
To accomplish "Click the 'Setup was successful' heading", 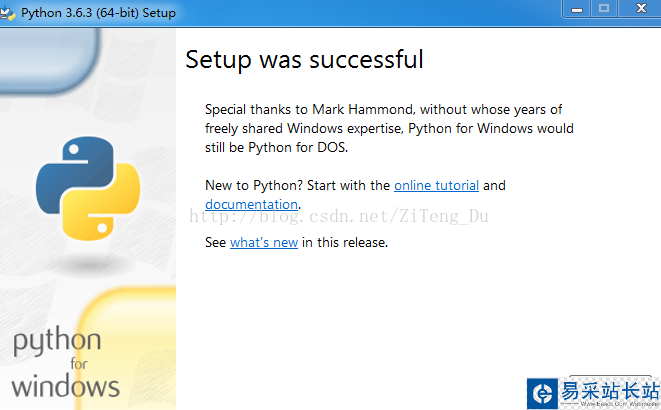I will click(304, 59).
